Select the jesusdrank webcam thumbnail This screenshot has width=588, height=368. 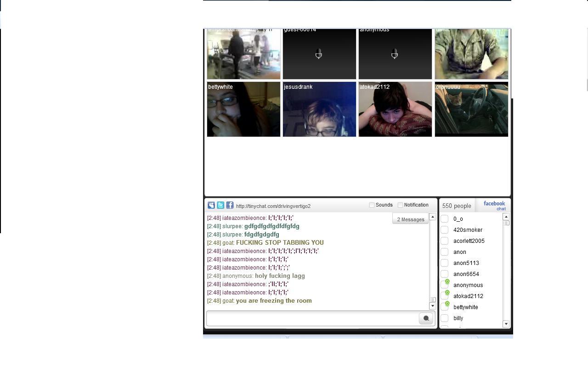(319, 109)
